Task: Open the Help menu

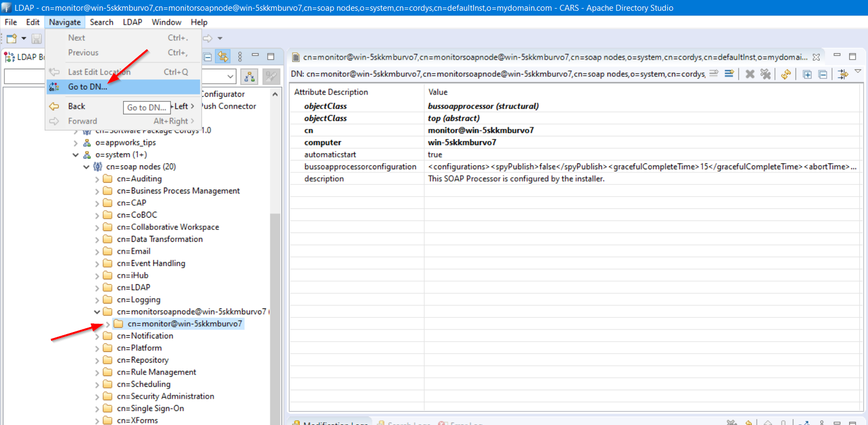Action: tap(199, 22)
